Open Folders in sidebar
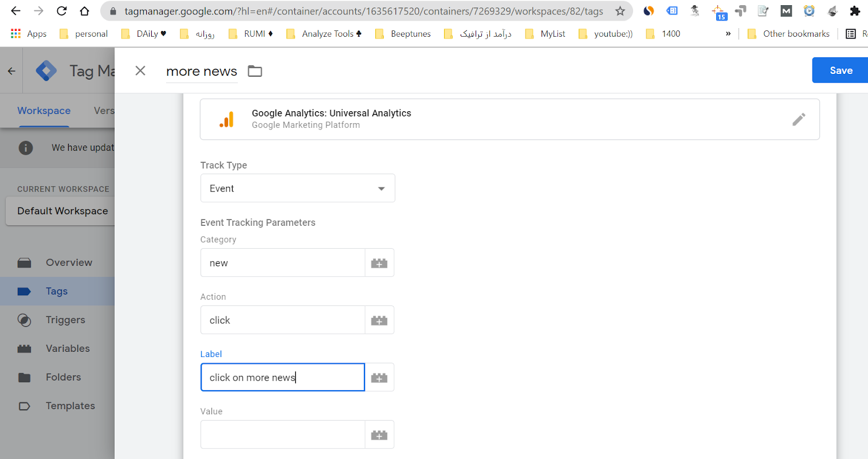Image resolution: width=868 pixels, height=459 pixels. tap(57, 377)
